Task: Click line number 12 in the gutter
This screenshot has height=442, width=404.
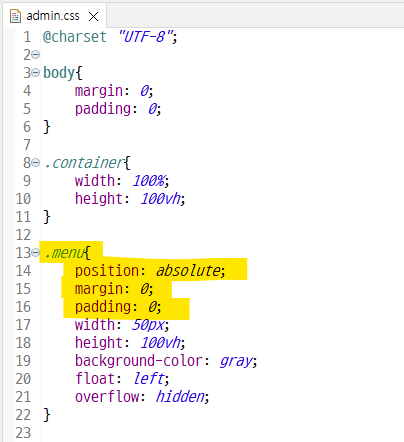Action: pos(23,235)
